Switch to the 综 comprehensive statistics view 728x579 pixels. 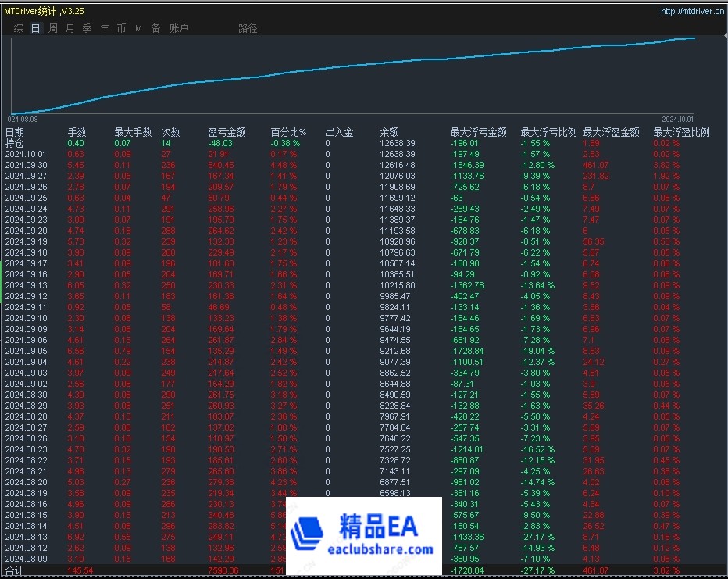pyautogui.click(x=17, y=27)
